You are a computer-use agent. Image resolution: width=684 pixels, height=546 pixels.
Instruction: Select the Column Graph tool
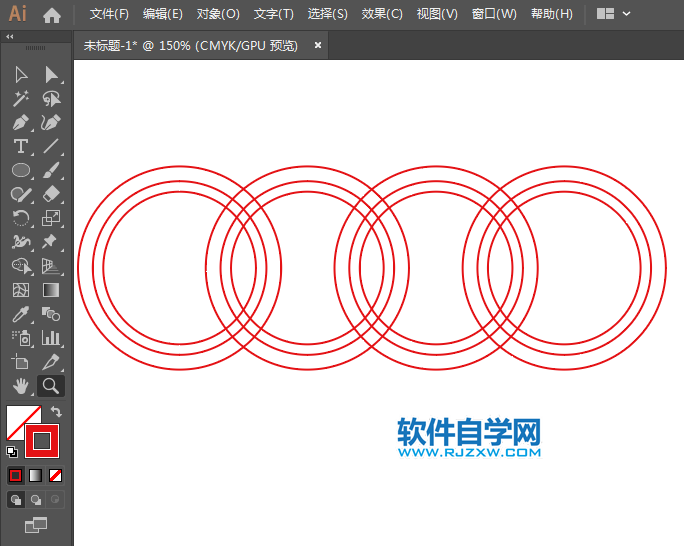click(x=51, y=338)
